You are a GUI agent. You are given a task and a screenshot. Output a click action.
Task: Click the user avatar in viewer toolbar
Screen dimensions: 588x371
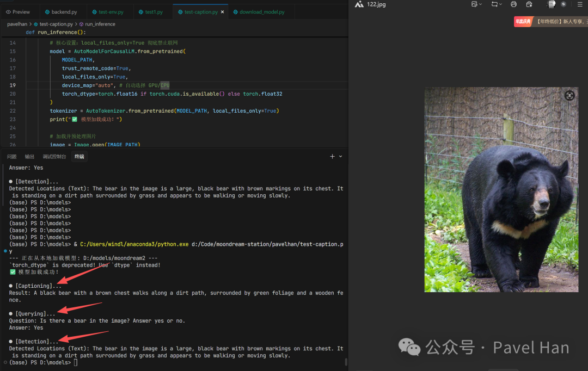(551, 4)
